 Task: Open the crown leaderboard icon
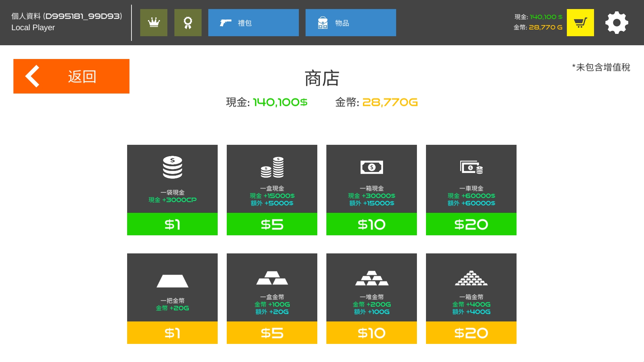click(x=154, y=22)
